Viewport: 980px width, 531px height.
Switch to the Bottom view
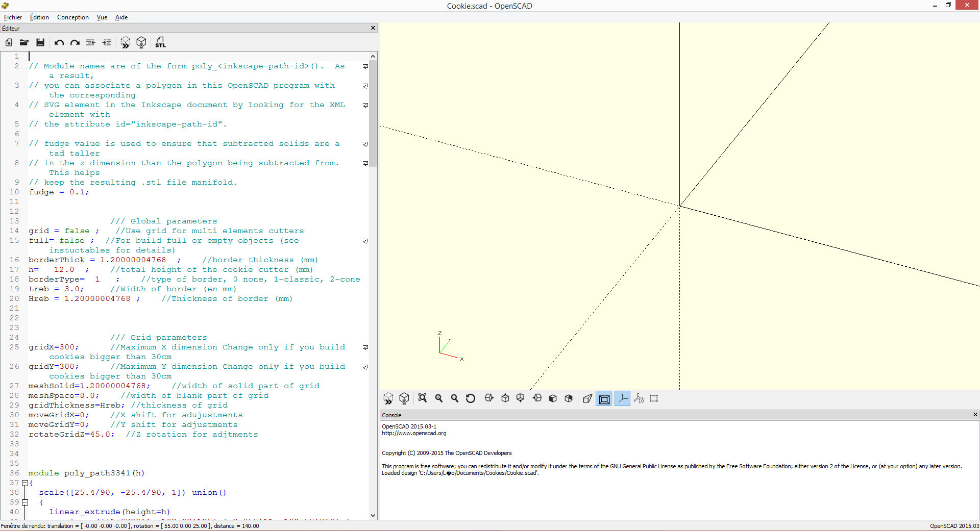tap(521, 398)
